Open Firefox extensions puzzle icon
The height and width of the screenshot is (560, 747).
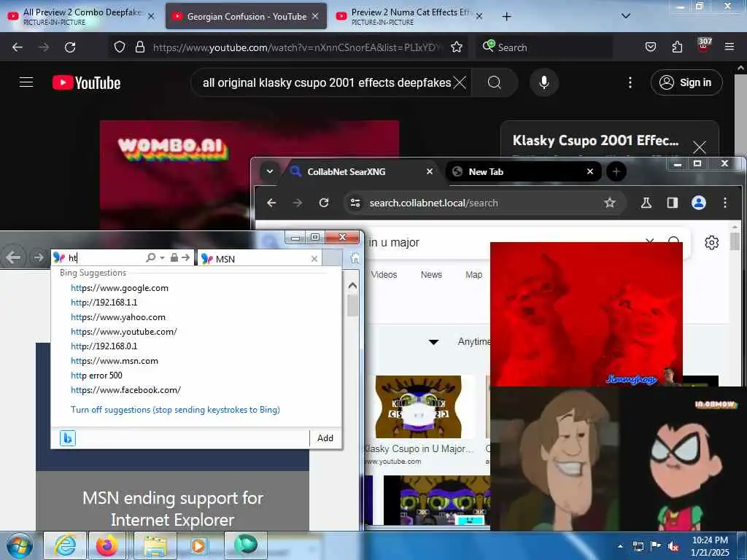click(677, 47)
